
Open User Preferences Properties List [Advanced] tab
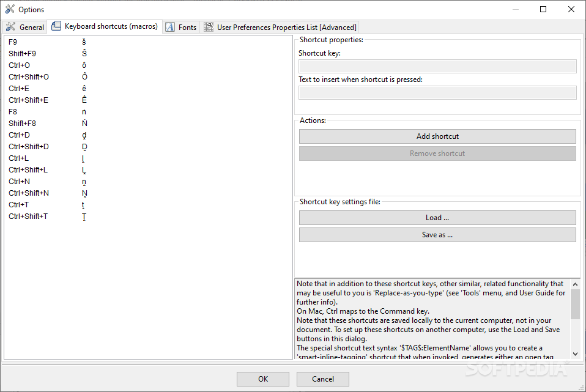point(280,28)
